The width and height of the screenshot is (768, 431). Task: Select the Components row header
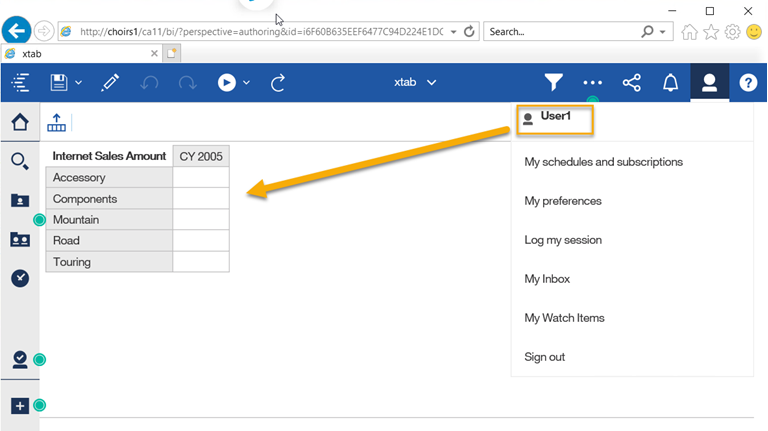click(109, 199)
